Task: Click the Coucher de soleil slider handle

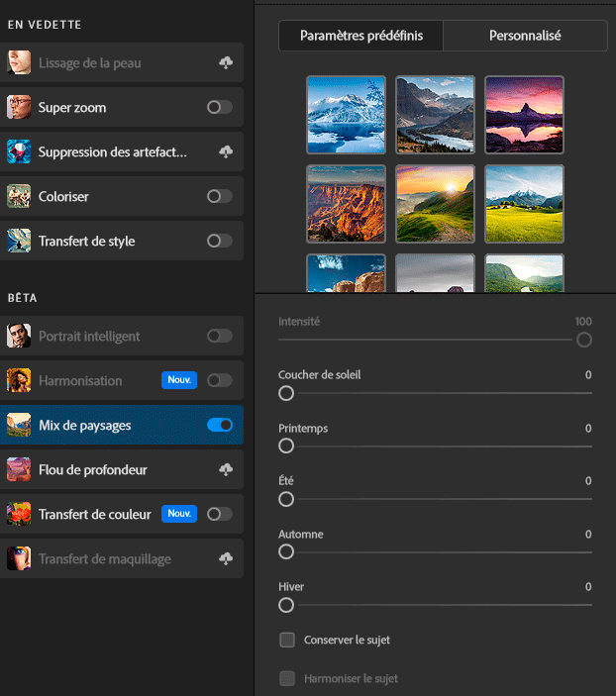Action: (286, 393)
